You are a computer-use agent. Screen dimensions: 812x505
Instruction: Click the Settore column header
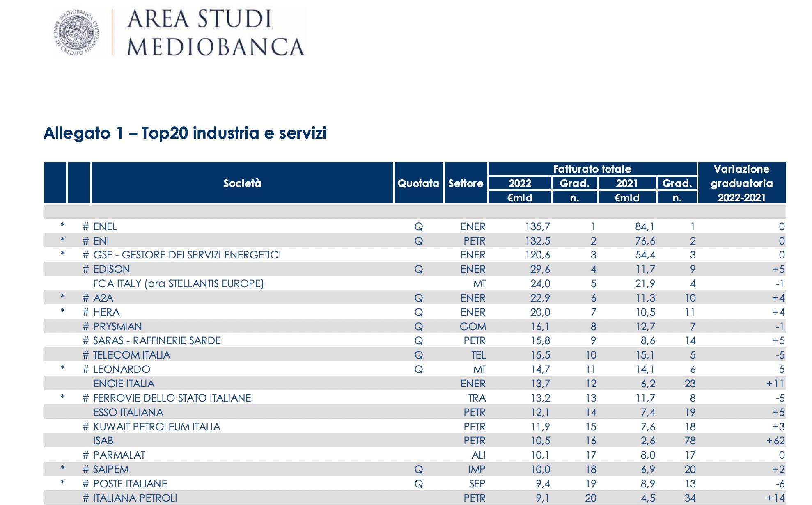click(x=466, y=183)
